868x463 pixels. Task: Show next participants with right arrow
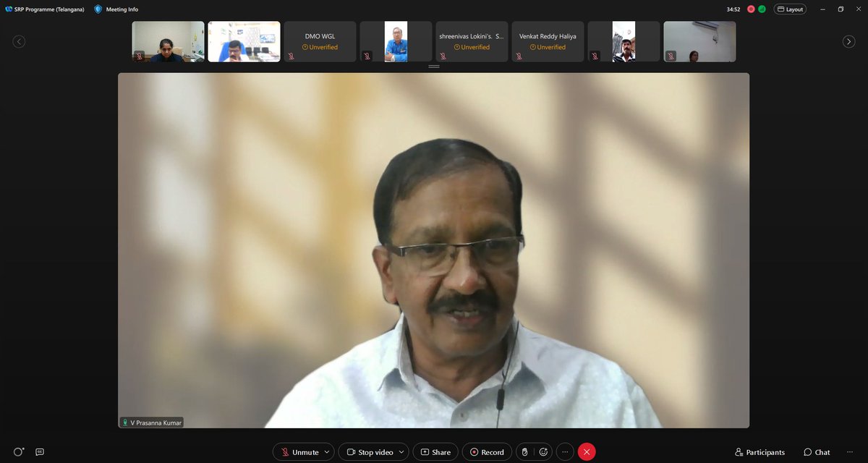[849, 42]
